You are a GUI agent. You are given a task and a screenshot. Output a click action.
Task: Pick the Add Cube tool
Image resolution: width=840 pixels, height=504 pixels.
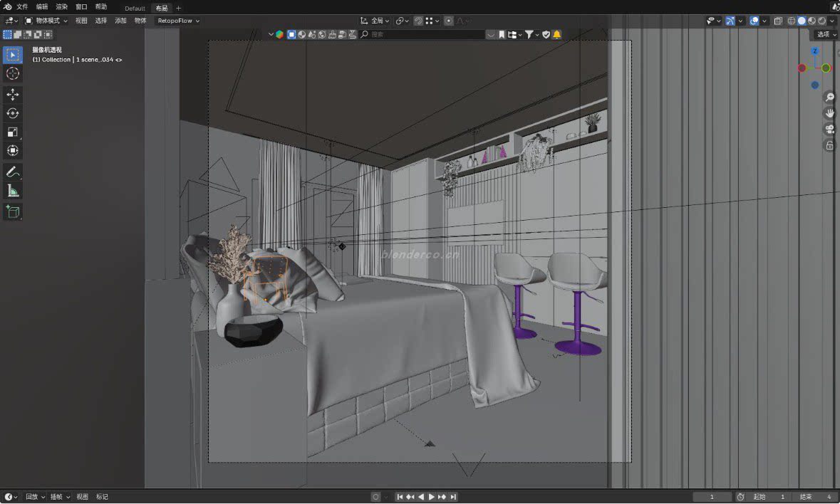pos(13,212)
